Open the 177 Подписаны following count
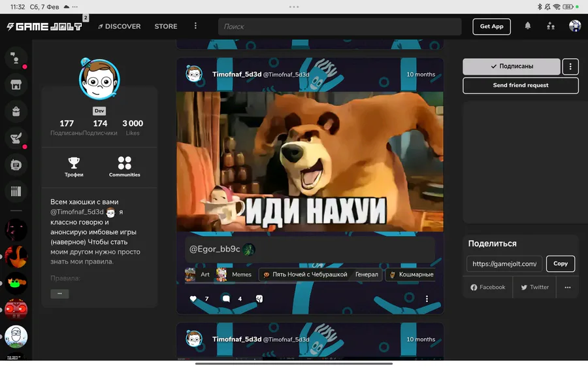 [x=67, y=127]
